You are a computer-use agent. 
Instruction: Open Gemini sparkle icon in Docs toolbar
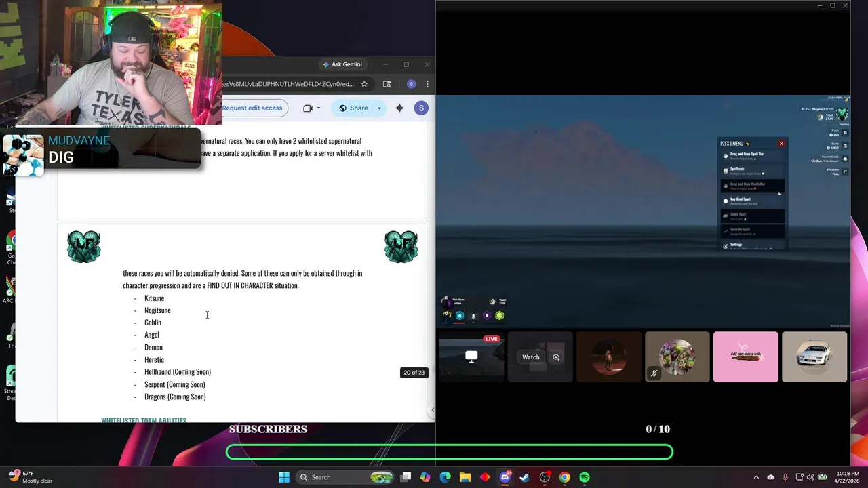click(x=399, y=108)
